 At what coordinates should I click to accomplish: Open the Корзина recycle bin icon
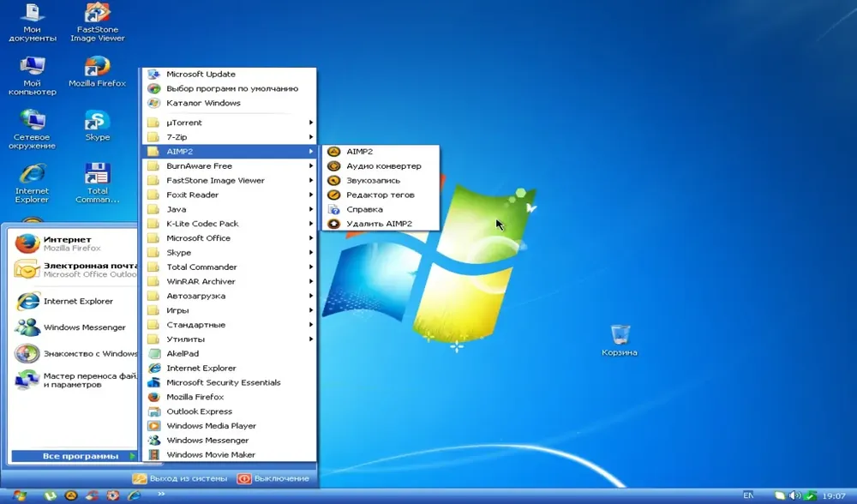(x=620, y=340)
